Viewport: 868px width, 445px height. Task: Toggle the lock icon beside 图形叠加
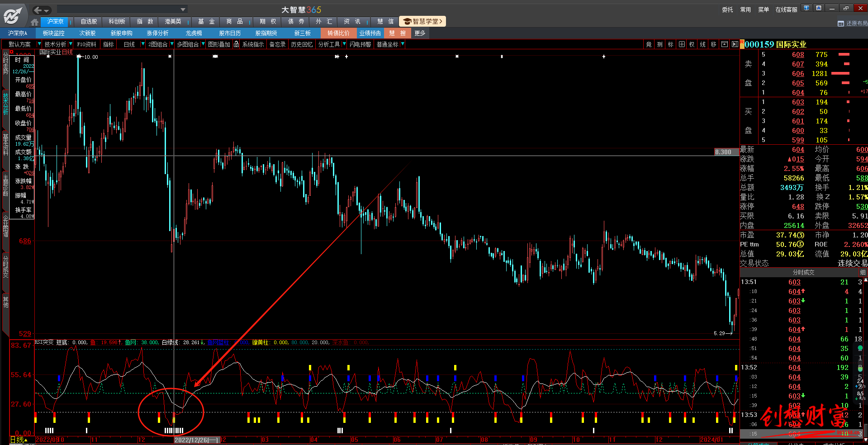pos(236,44)
